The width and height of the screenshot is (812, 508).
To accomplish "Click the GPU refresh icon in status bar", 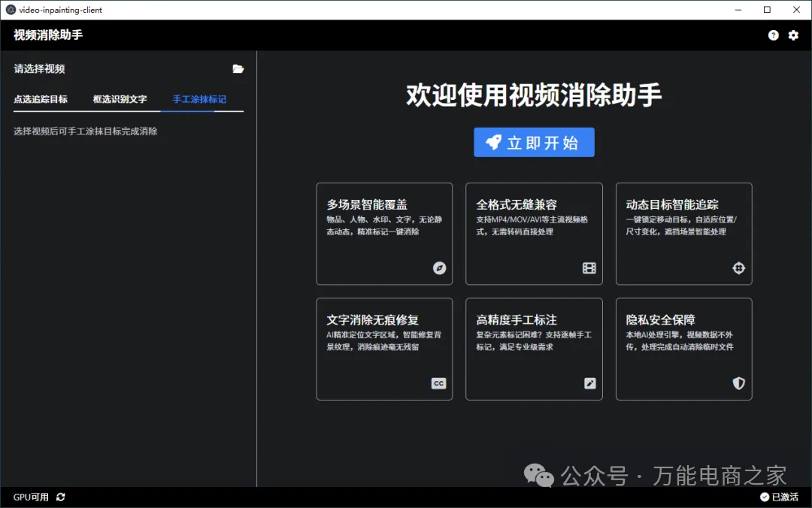I will (x=61, y=497).
